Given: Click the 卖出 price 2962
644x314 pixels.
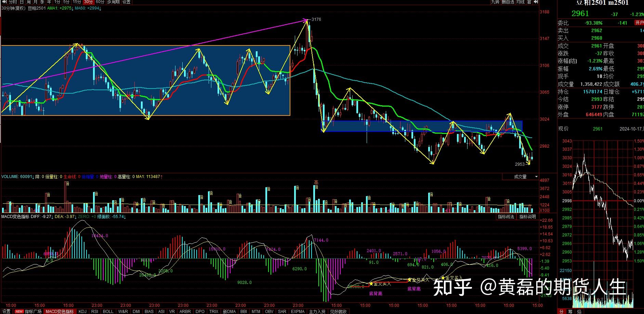Looking at the screenshot, I should tap(597, 30).
